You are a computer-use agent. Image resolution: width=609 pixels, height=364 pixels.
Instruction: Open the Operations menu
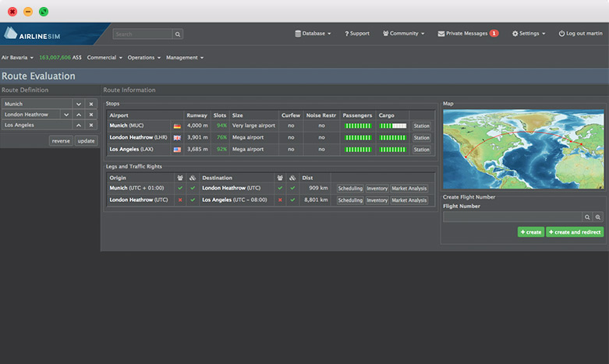click(144, 58)
